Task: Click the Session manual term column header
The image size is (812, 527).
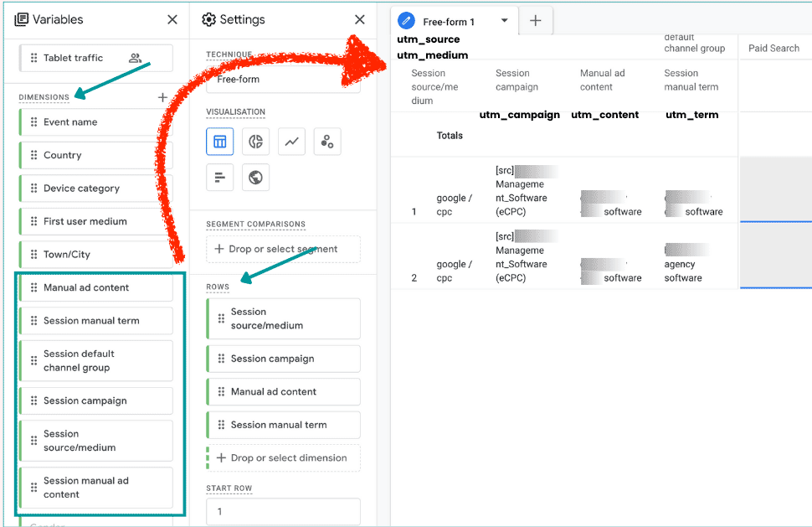Action: 691,80
